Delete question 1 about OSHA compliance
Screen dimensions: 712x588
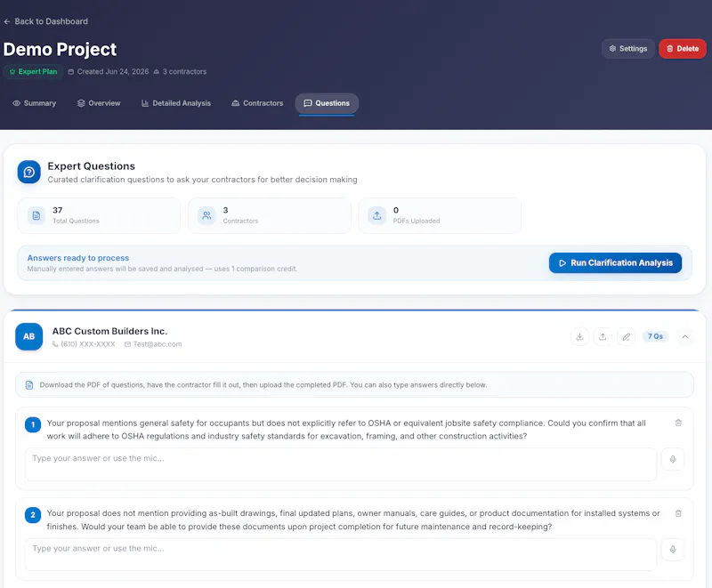678,423
